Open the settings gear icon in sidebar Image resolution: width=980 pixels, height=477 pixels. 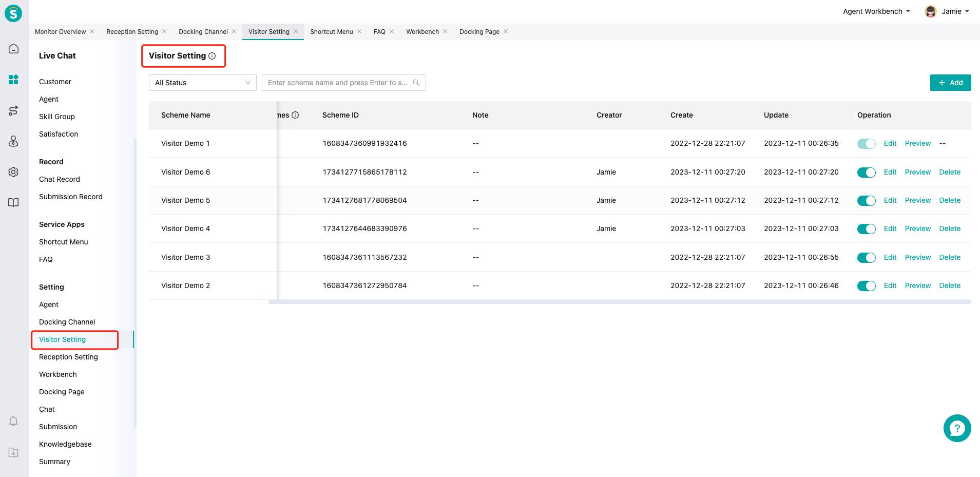pos(14,172)
